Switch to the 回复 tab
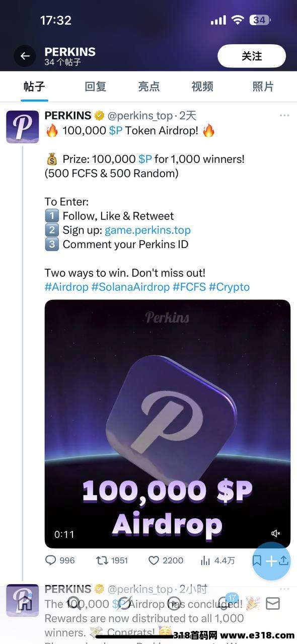The height and width of the screenshot is (644, 297). pos(95,87)
